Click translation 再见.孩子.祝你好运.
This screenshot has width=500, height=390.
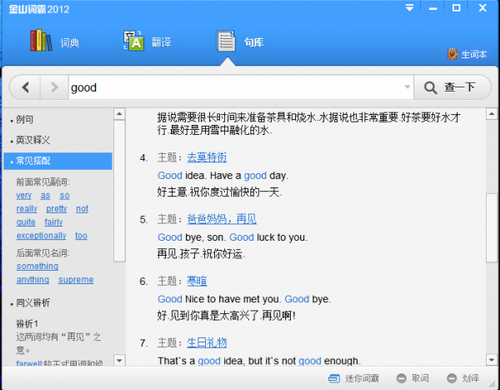(x=201, y=254)
